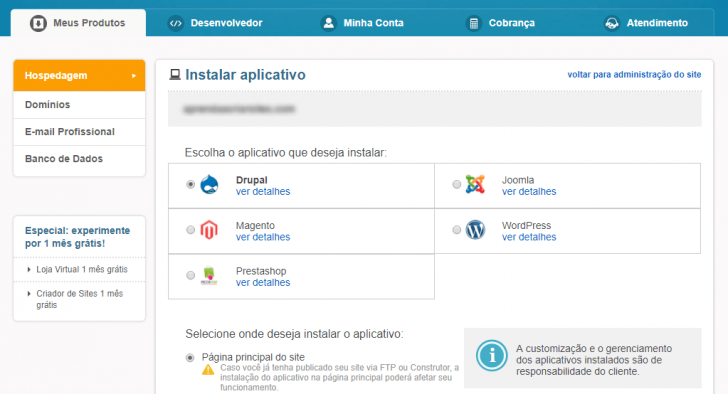Open the Cobrança tab
Viewport: 728px width, 394px height.
500,23
